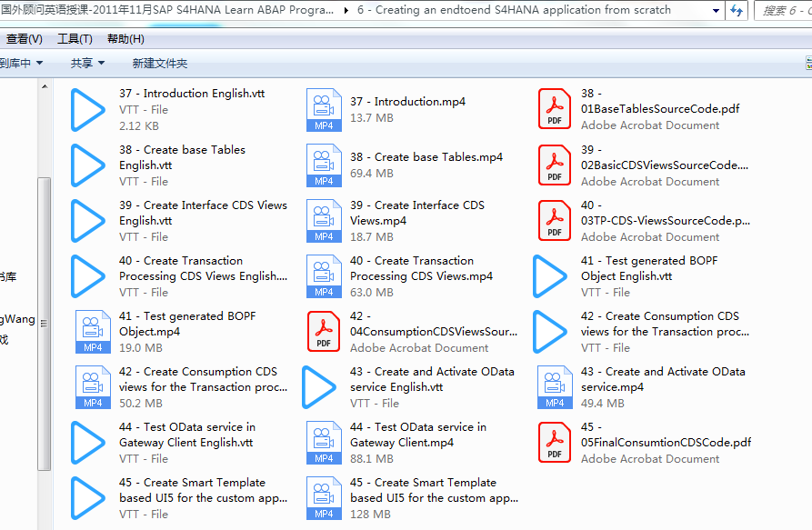Click the file name 41 - Test generated BOPF Object.mp4

187,324
